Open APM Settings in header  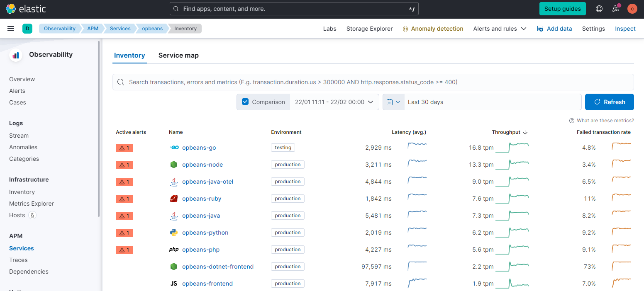coord(593,29)
